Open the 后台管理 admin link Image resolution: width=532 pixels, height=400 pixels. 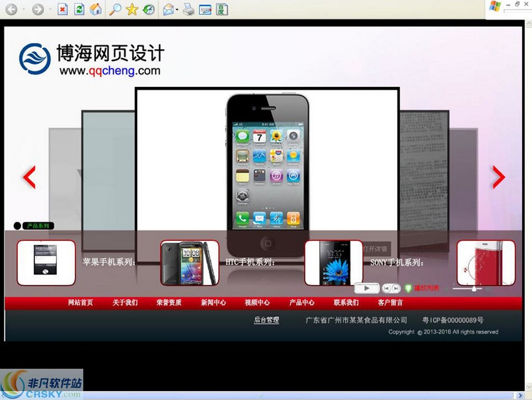pos(267,320)
